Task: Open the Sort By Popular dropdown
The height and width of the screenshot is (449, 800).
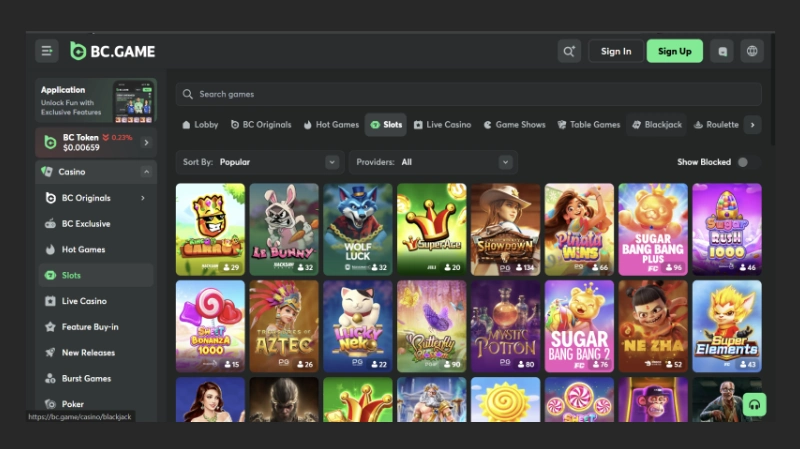Action: 260,162
